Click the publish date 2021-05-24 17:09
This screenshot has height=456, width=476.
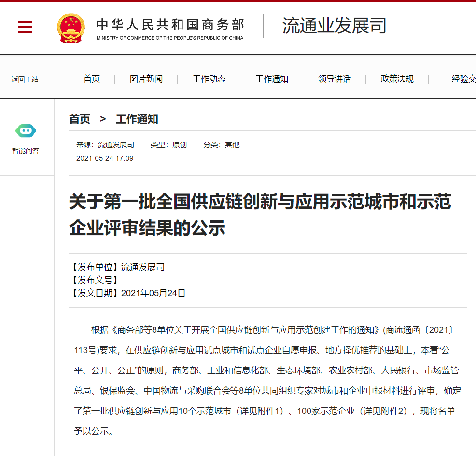pos(105,158)
